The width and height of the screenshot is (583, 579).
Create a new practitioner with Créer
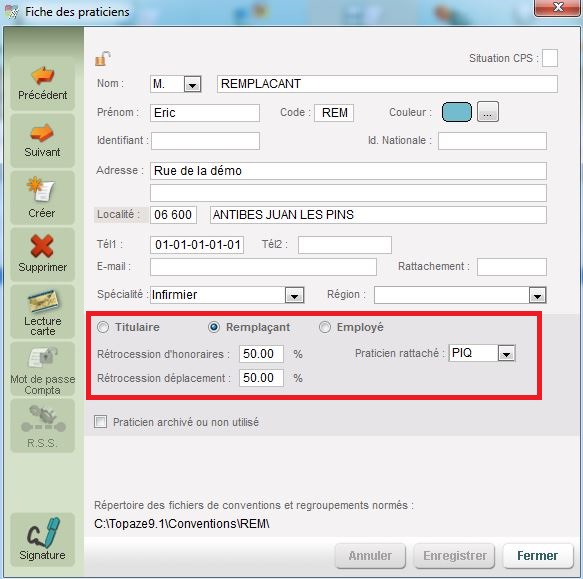(42, 198)
